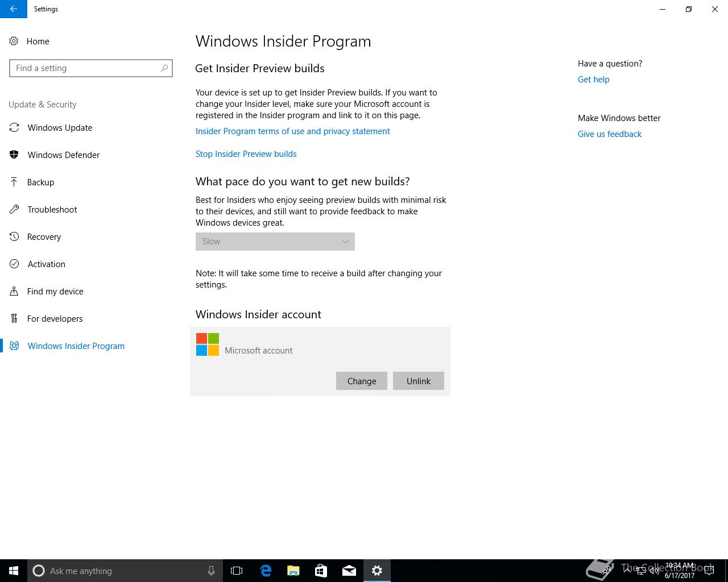This screenshot has width=728, height=582.
Task: Click the volume speaker tray icon
Action: pyautogui.click(x=654, y=571)
